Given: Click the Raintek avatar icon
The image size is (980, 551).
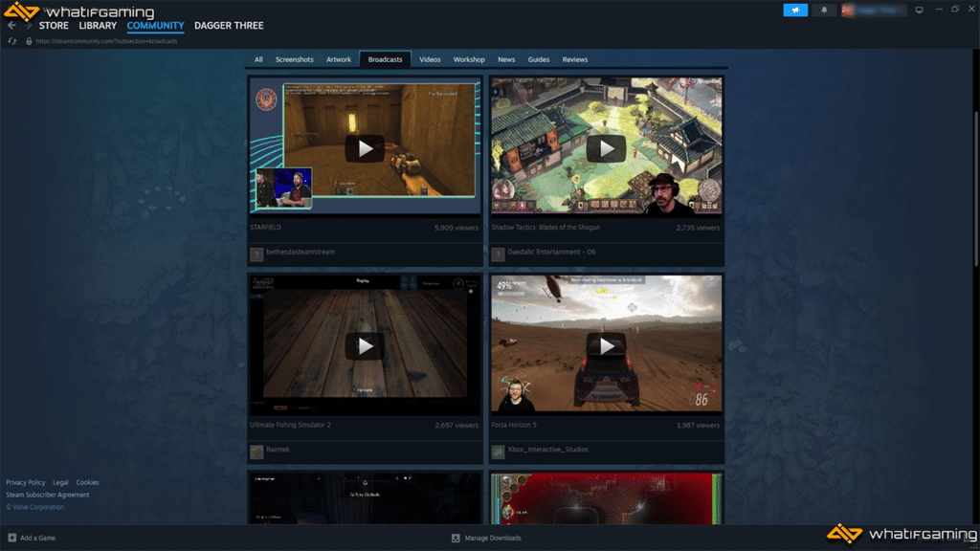Looking at the screenshot, I should click(256, 452).
